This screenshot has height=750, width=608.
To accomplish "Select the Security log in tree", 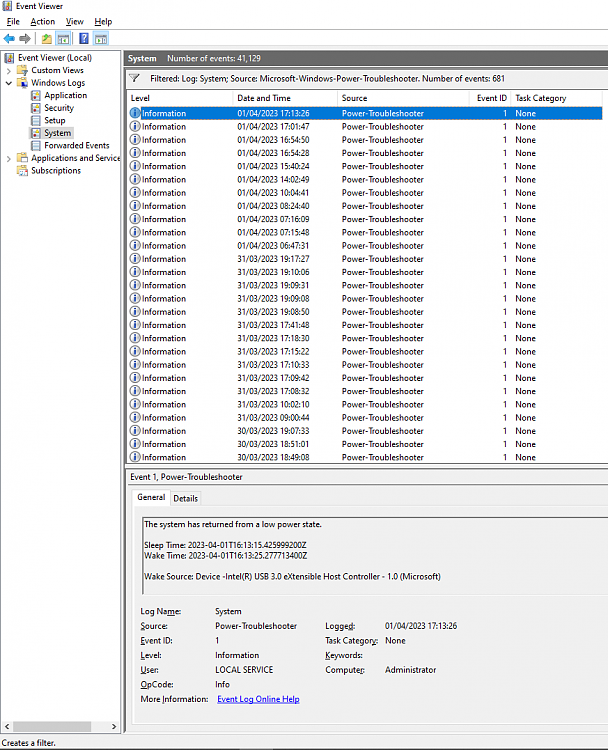I will pyautogui.click(x=58, y=108).
